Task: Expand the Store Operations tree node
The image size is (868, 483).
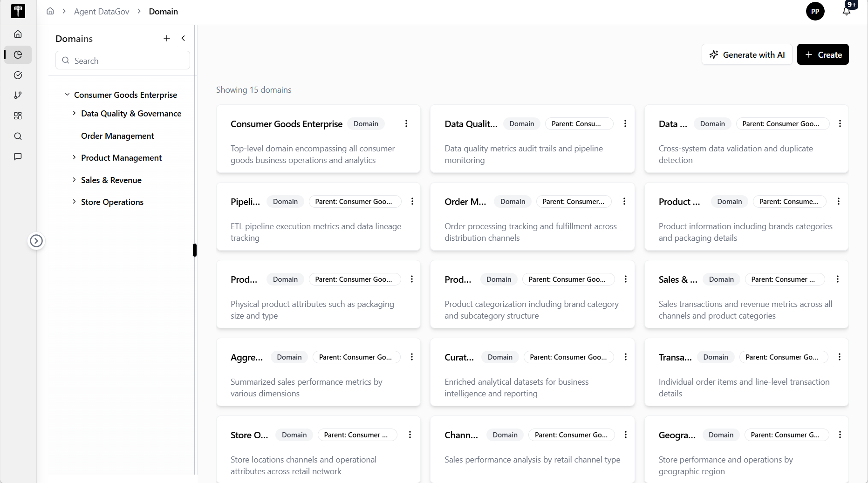Action: point(74,202)
